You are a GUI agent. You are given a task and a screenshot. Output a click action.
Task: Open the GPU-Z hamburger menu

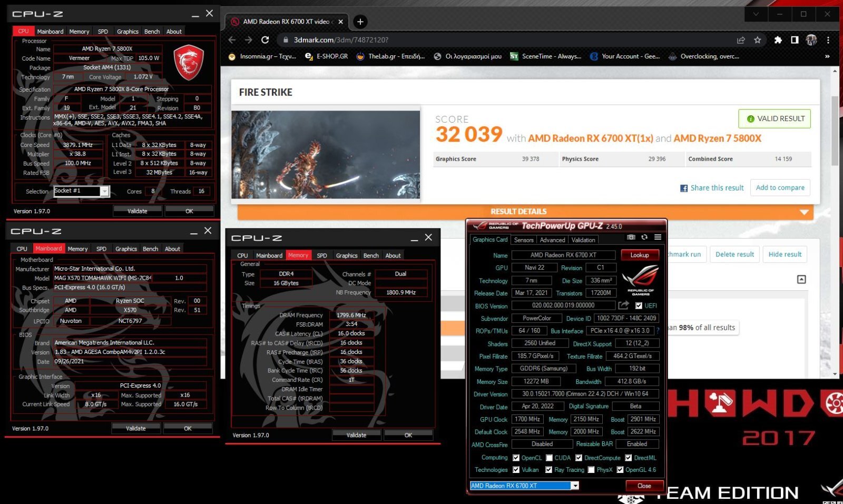click(658, 238)
